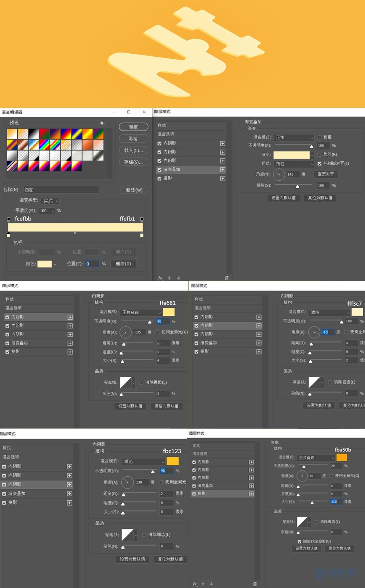365x588 pixels.
Task: Click the 名称 field containing 自定
Action: (61, 190)
